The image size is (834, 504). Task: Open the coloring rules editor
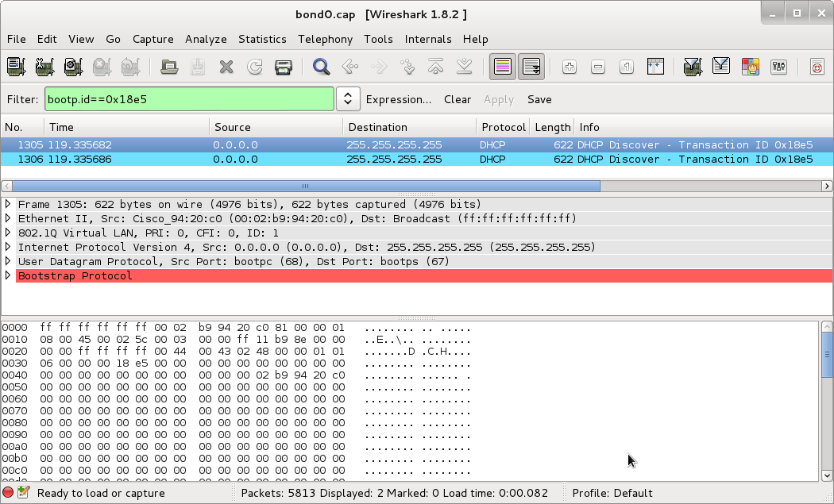coord(750,67)
